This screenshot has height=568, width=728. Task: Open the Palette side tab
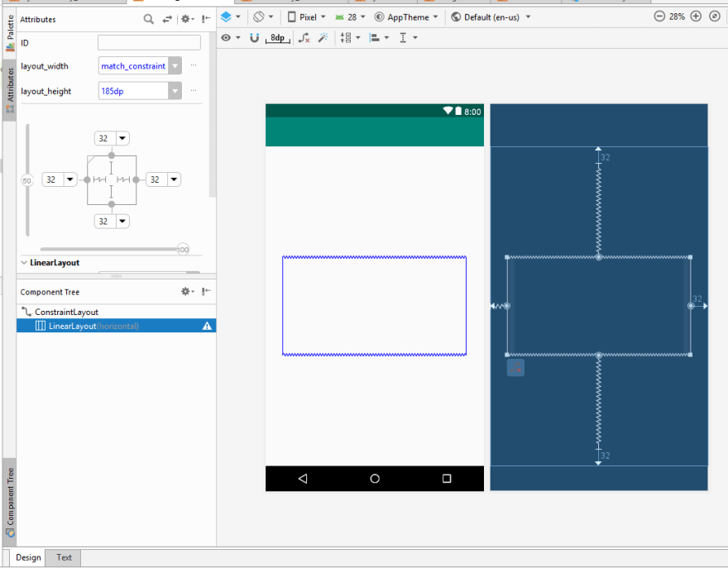click(10, 32)
